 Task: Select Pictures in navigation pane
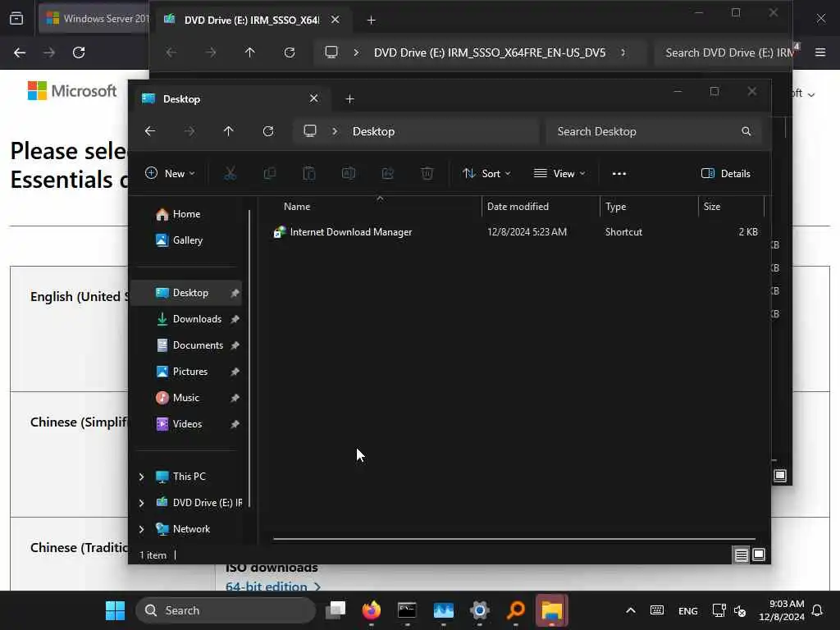pyautogui.click(x=186, y=372)
